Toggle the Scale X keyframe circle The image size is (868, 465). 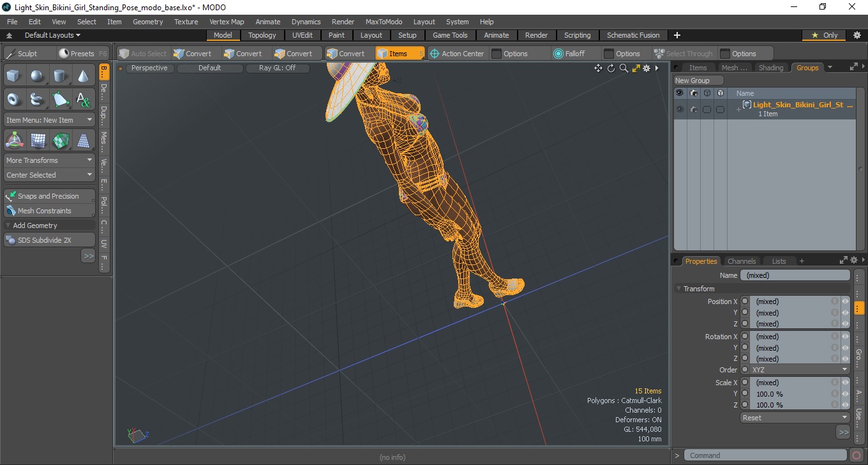point(745,383)
